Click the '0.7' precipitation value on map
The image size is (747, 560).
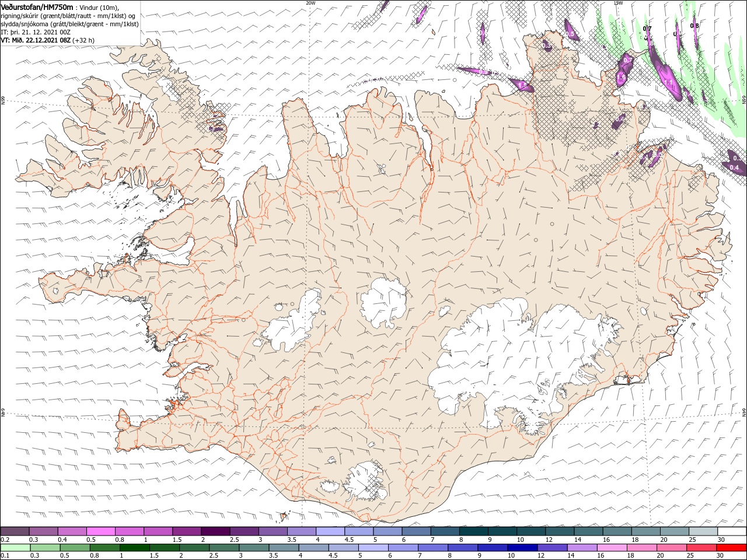click(647, 28)
